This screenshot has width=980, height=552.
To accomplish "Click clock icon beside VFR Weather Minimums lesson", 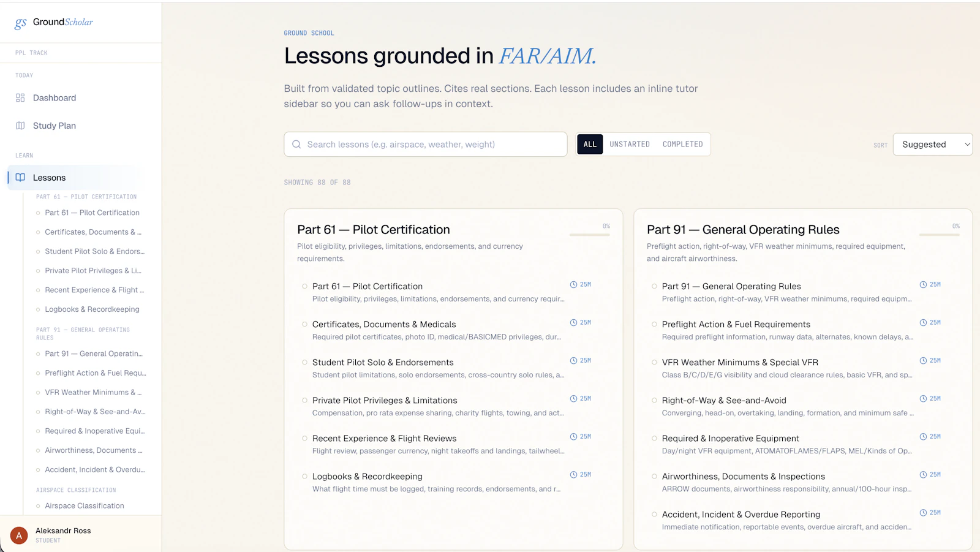I will click(924, 361).
